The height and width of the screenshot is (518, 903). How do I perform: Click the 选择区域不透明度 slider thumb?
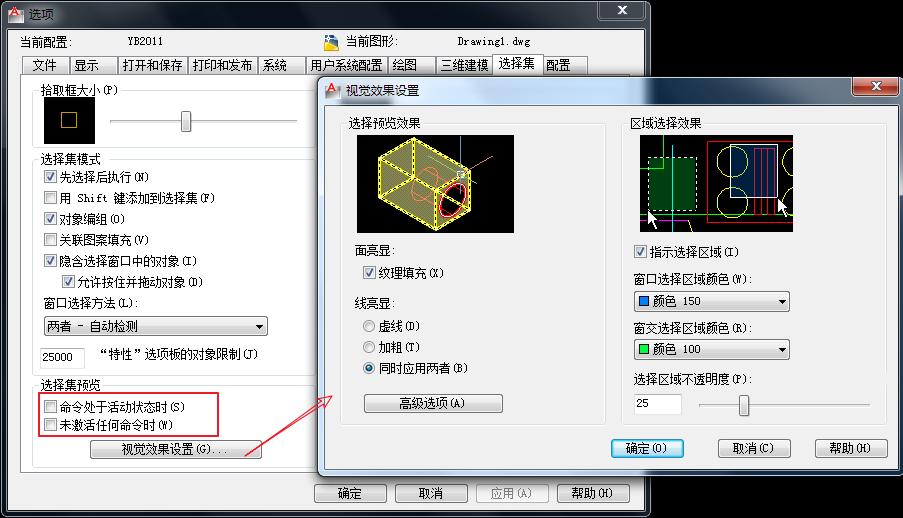(x=743, y=405)
